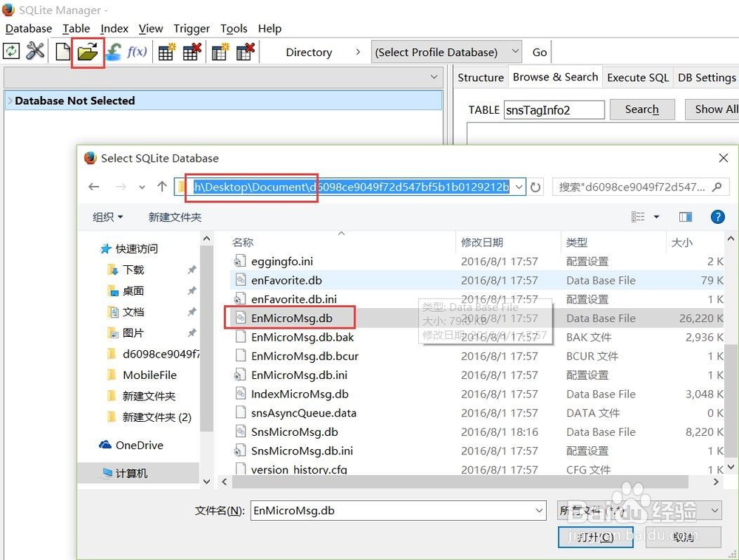
Task: Click the f(x) user-defined functions icon
Action: [x=137, y=51]
